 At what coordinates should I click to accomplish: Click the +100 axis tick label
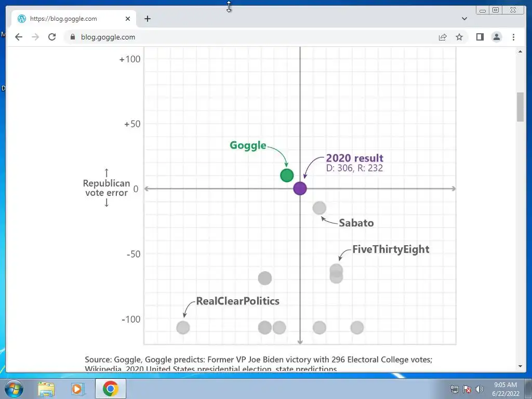[129, 59]
